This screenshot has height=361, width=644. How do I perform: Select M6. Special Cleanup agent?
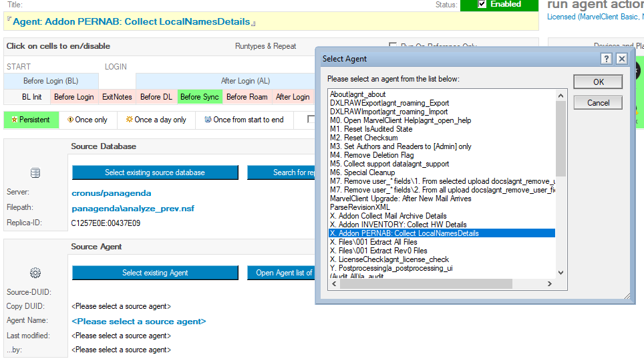(442, 172)
